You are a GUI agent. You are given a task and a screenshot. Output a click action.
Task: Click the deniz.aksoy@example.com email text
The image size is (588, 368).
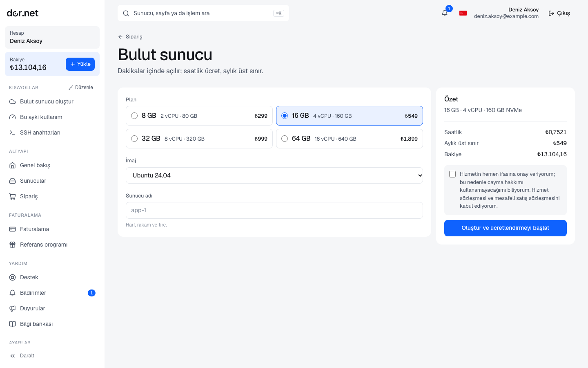(506, 16)
